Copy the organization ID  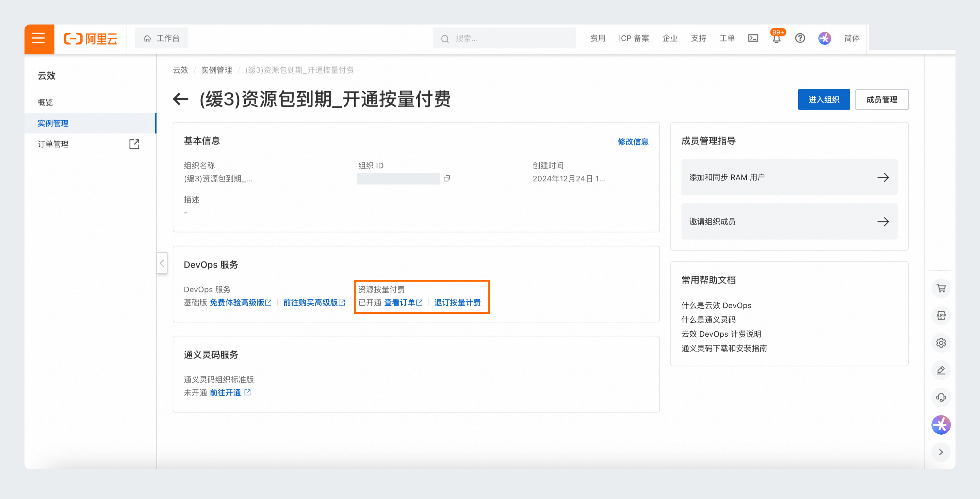tap(447, 178)
